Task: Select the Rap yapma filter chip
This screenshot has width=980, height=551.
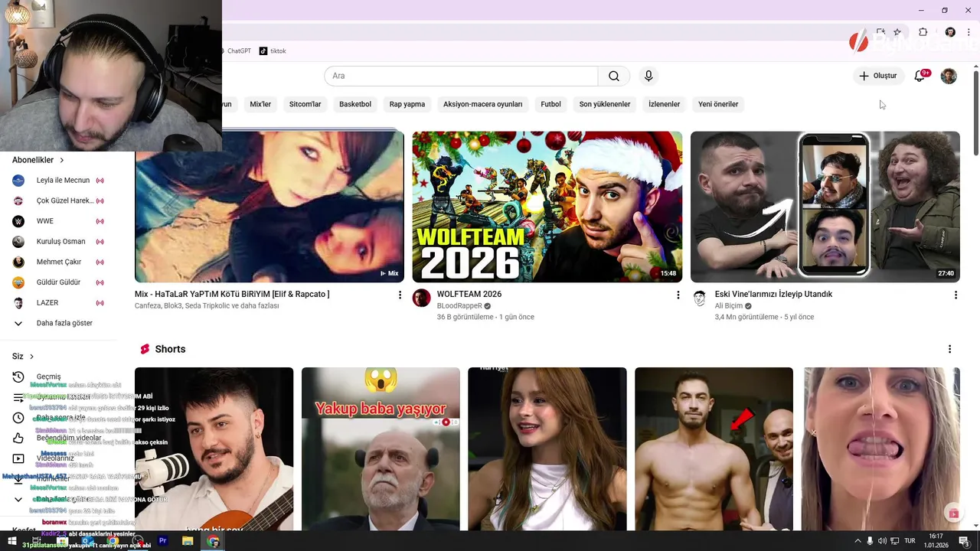Action: tap(407, 104)
